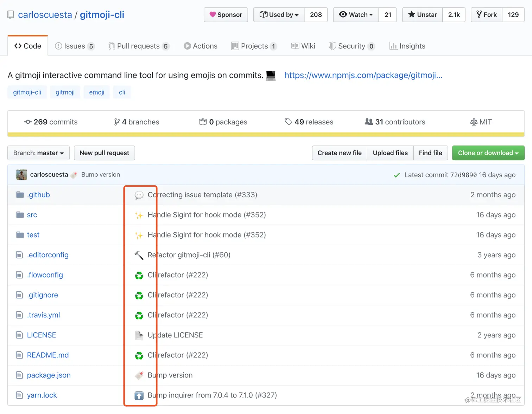The image size is (532, 414).
Task: Open the npmjs.com package link
Action: (363, 75)
